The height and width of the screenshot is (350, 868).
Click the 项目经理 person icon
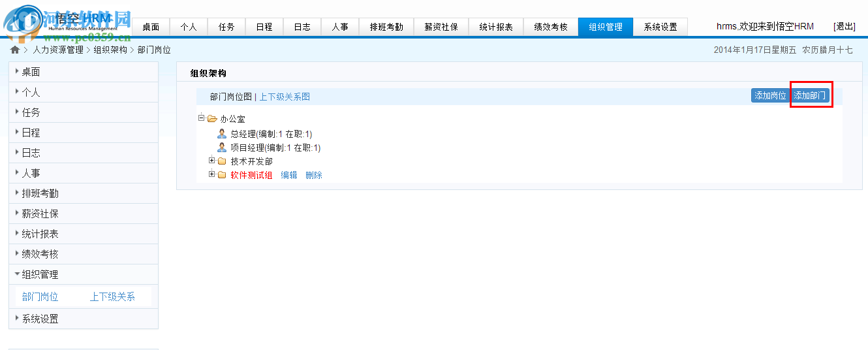click(222, 148)
